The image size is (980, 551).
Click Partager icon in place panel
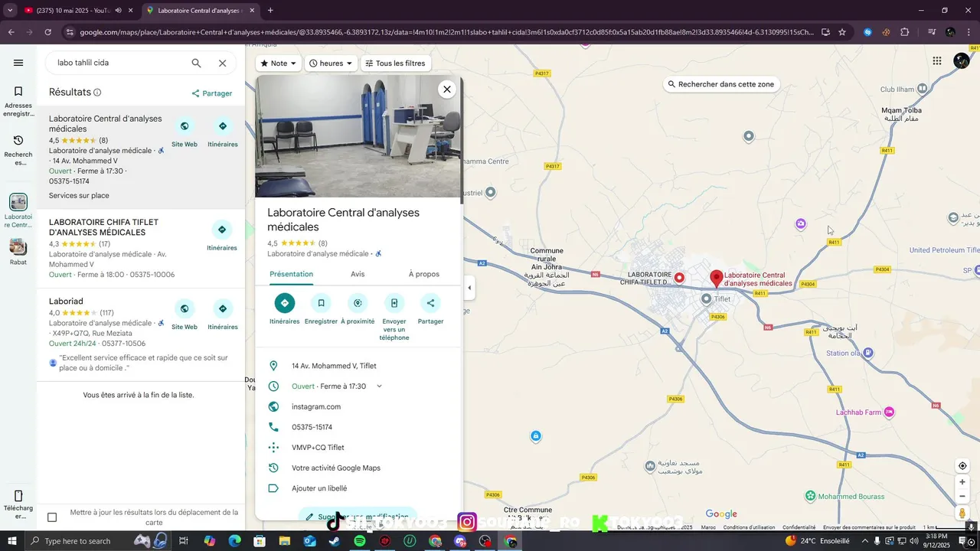click(x=430, y=303)
